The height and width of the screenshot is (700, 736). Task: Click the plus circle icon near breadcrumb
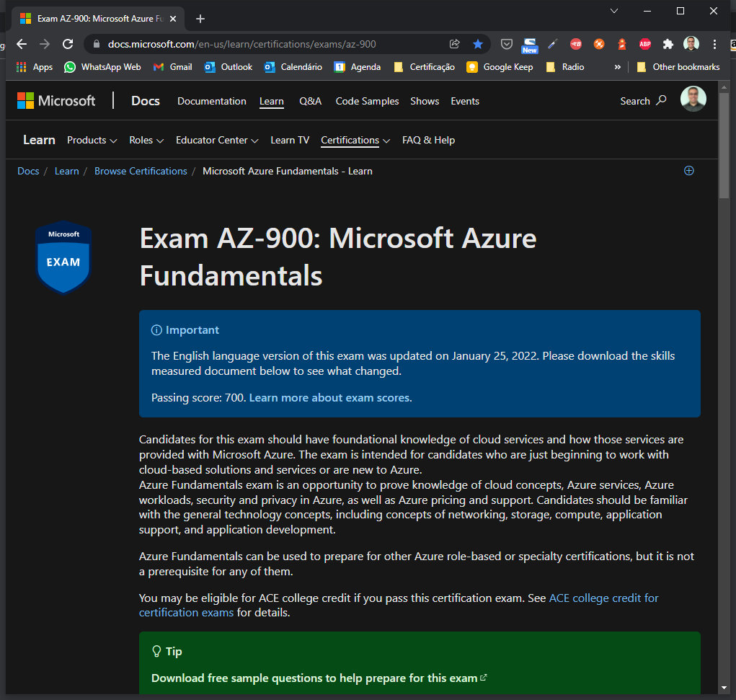688,171
